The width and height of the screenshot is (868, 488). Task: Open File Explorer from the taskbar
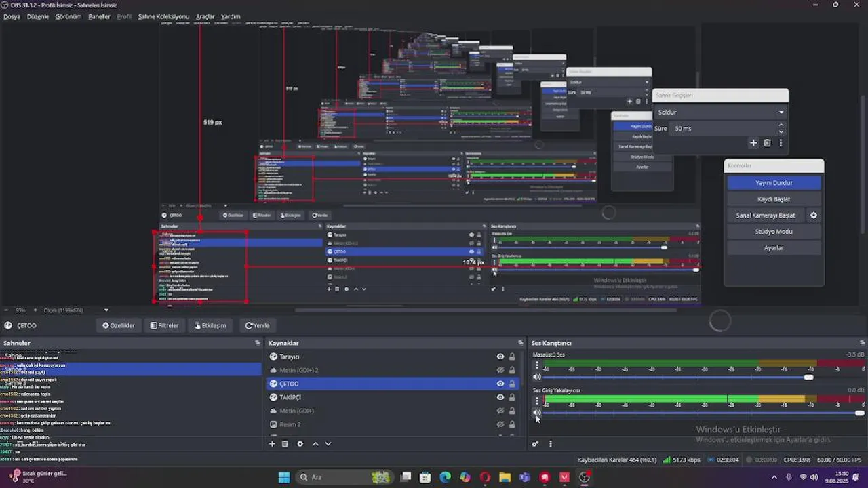point(505,477)
